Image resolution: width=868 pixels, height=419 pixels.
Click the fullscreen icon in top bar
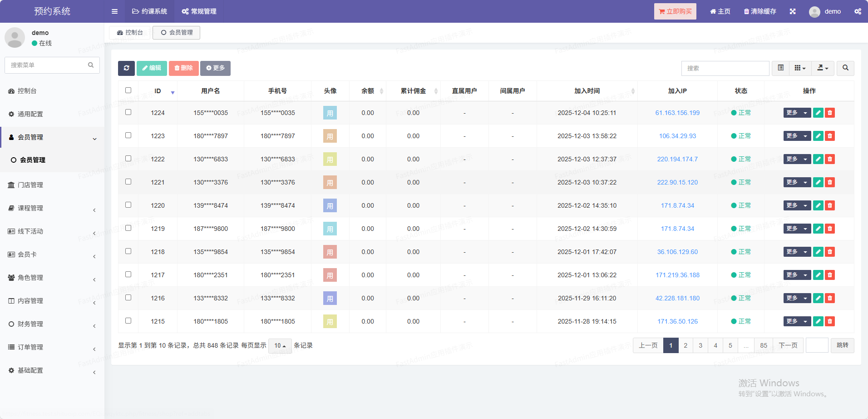[792, 11]
